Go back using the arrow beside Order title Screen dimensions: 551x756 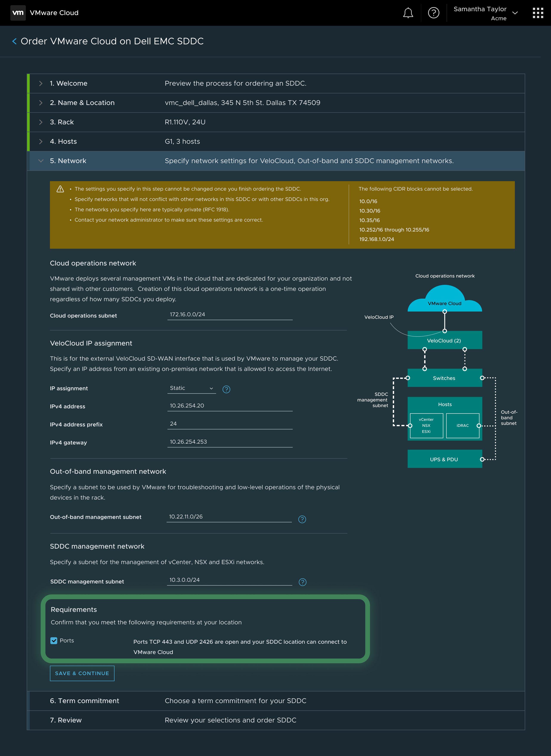coord(14,41)
